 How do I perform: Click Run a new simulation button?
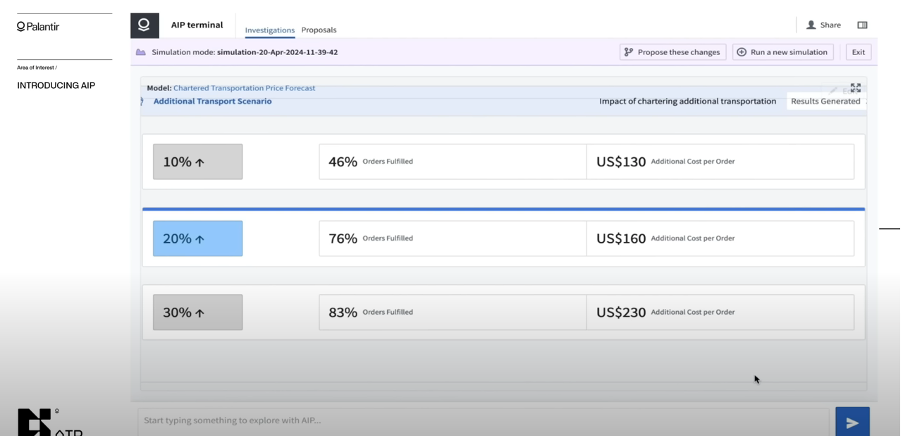782,52
